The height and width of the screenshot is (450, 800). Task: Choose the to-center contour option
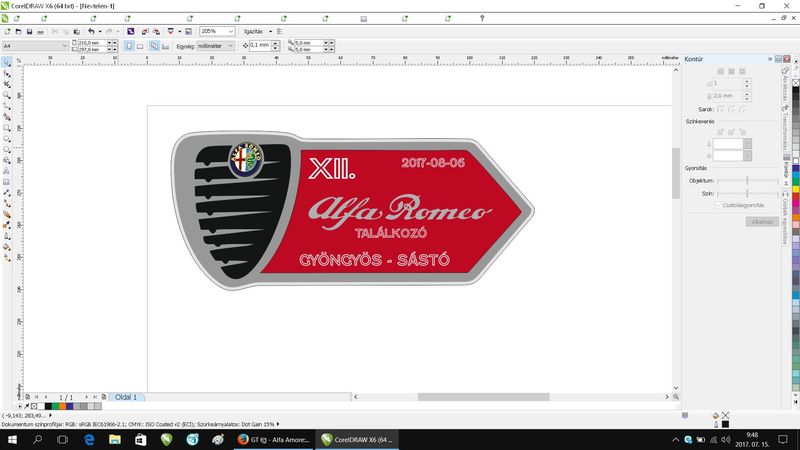[720, 71]
